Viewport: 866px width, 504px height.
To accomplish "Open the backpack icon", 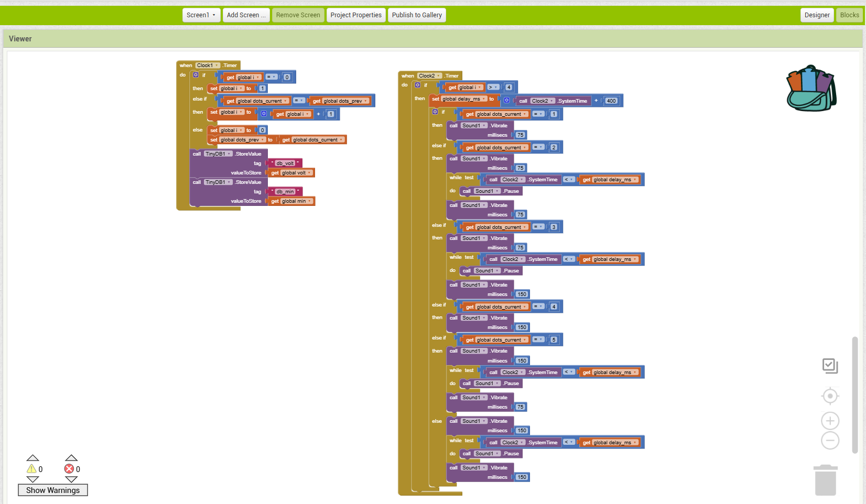I will [x=811, y=89].
